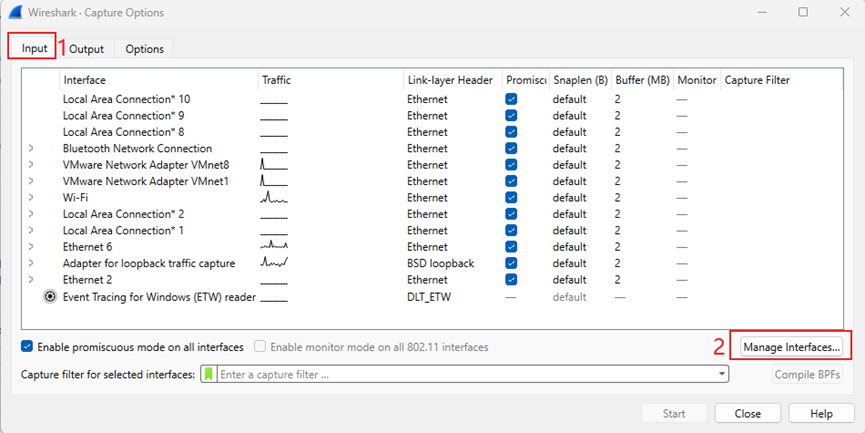Click the gear icon beside Event Tracing for Windows reader

tap(50, 297)
